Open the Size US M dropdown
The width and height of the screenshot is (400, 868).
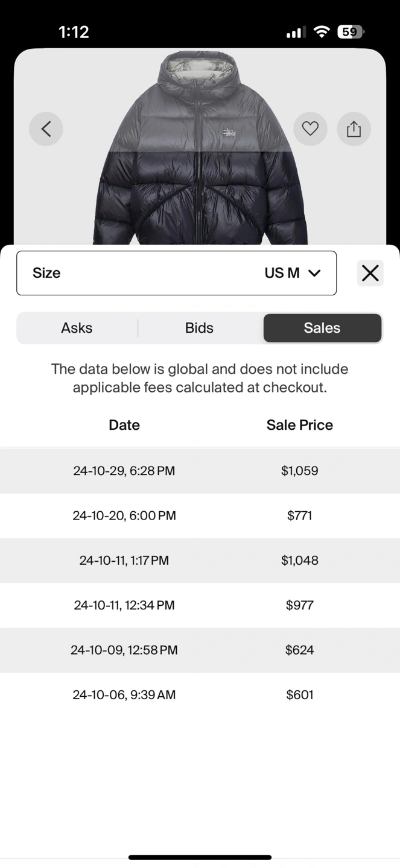[x=176, y=273]
